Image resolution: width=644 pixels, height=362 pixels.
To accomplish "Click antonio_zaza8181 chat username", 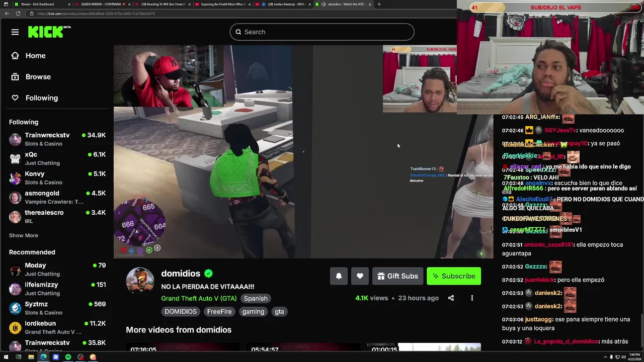I will point(549,245).
